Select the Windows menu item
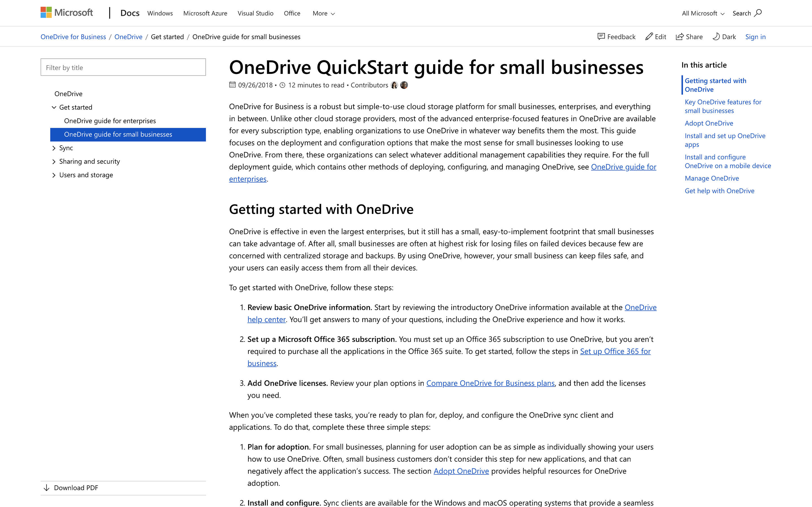This screenshot has height=507, width=812. click(x=160, y=13)
